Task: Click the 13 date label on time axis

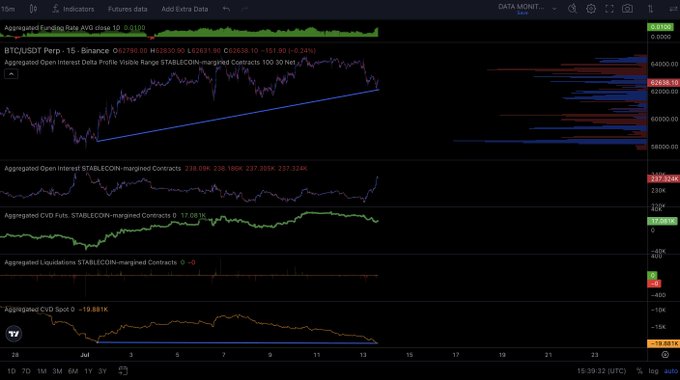Action: (363, 355)
